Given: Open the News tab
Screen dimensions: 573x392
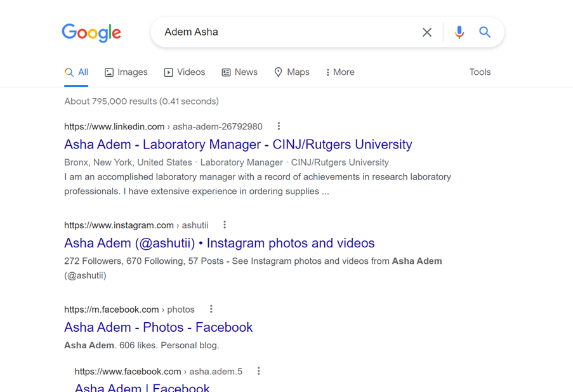Looking at the screenshot, I should (x=240, y=72).
